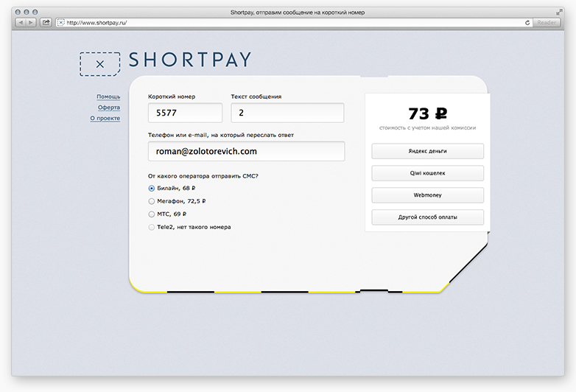Viewport: 576px width, 392px height.
Task: Open the О проекте link
Action: pyautogui.click(x=105, y=119)
